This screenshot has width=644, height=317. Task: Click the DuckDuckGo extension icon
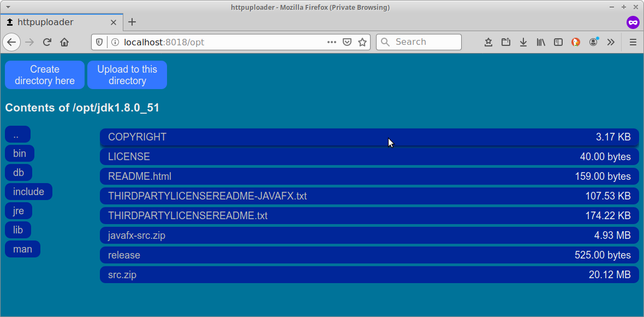point(576,42)
